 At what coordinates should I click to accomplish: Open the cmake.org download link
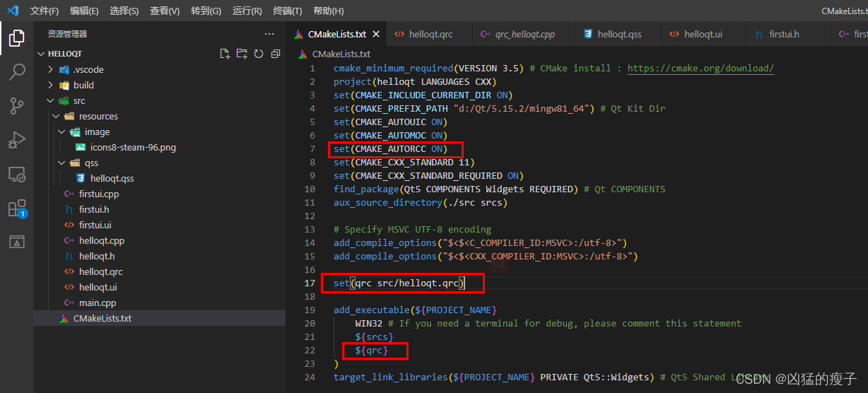coord(700,69)
